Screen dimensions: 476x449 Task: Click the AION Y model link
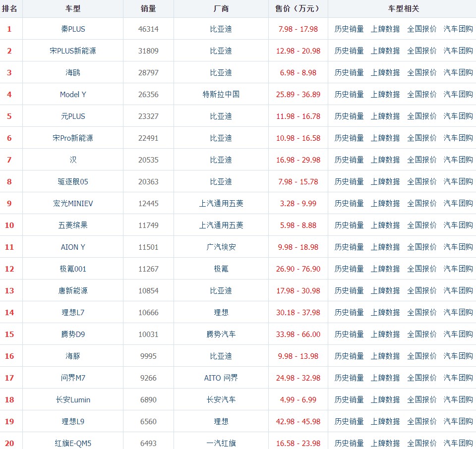tap(73, 247)
